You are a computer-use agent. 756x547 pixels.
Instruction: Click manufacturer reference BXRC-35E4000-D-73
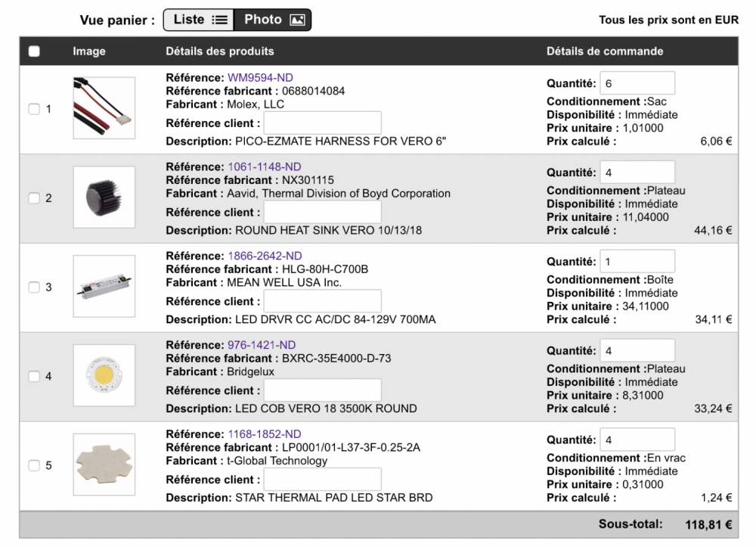(336, 359)
